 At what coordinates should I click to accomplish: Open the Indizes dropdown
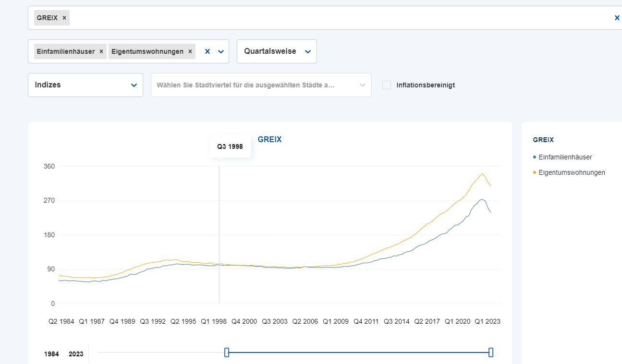tap(85, 85)
